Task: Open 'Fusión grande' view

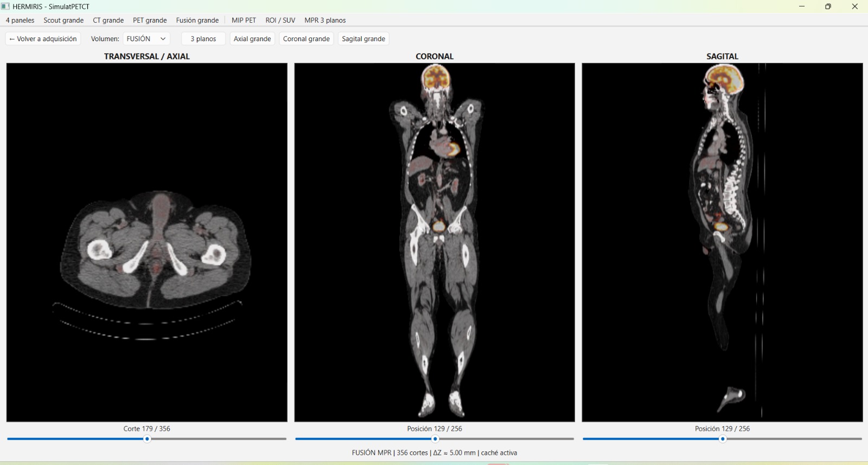Action: [197, 20]
